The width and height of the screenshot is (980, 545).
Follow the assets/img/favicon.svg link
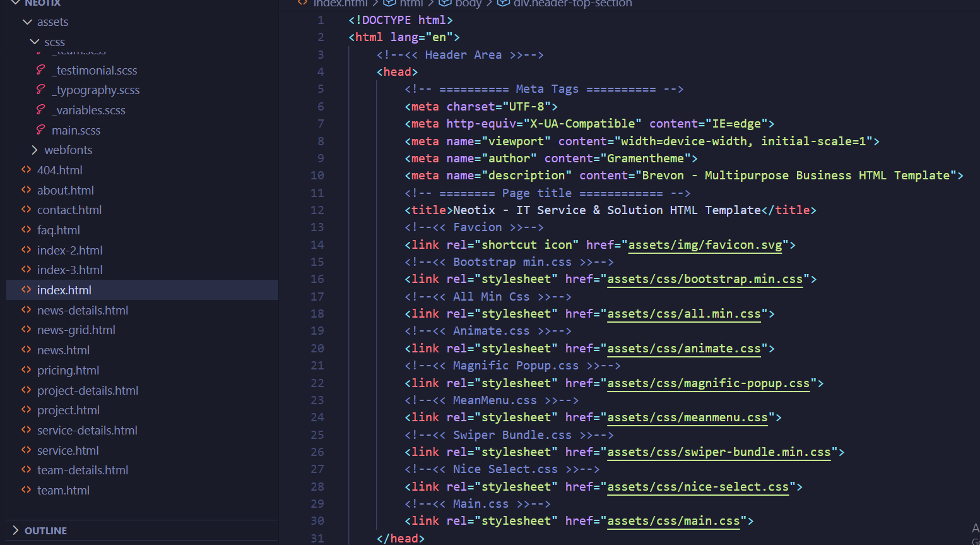(x=705, y=245)
